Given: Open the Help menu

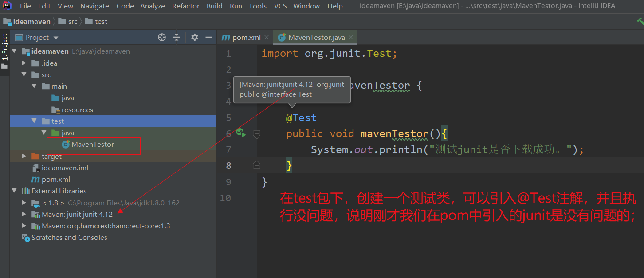Looking at the screenshot, I should pyautogui.click(x=335, y=6).
